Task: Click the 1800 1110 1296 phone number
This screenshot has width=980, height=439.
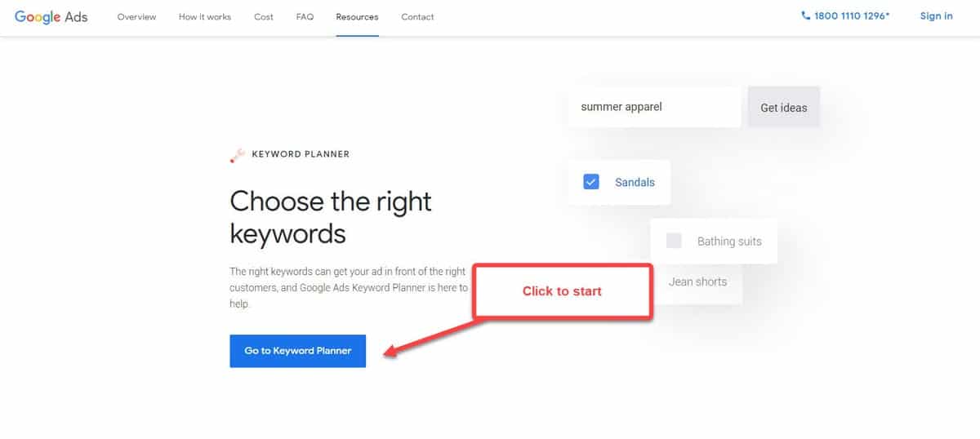Action: click(x=852, y=16)
